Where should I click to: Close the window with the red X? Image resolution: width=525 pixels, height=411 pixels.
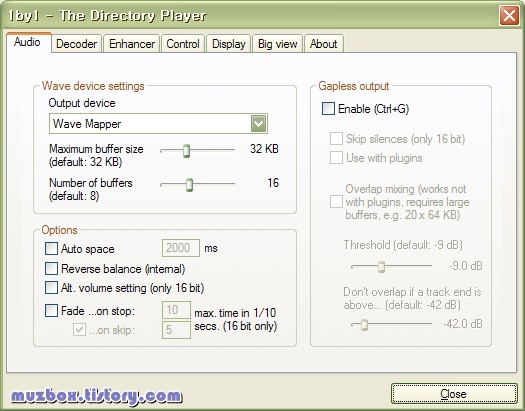tap(509, 15)
